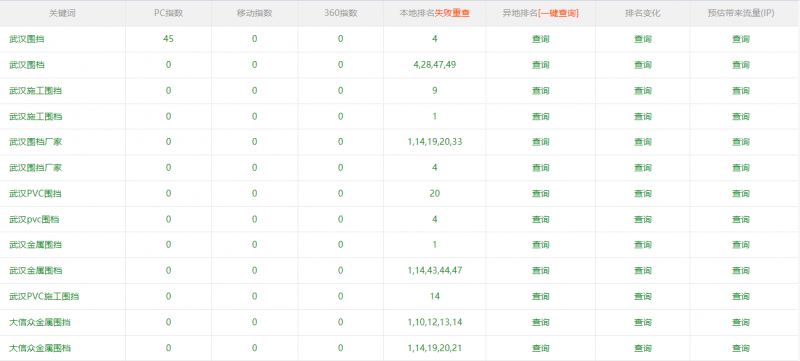
Task: Click PC指数 value 45
Action: pos(168,39)
